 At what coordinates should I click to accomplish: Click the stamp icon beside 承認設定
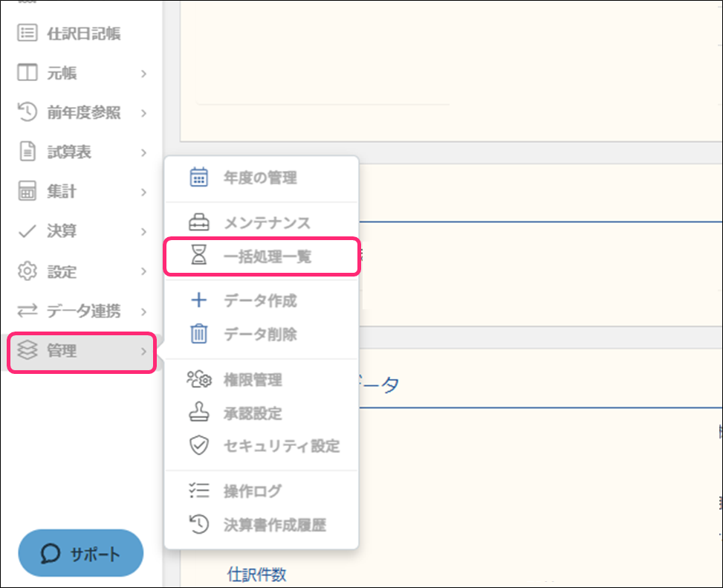tap(199, 413)
